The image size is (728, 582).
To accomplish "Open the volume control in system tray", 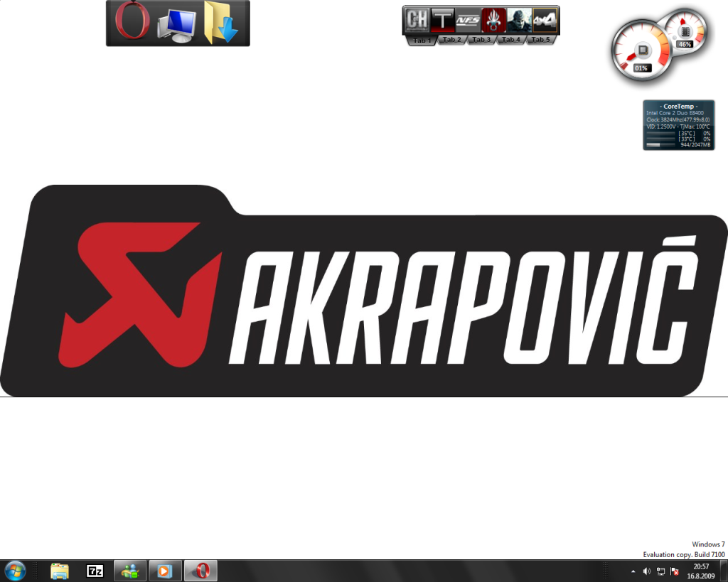I will point(646,571).
